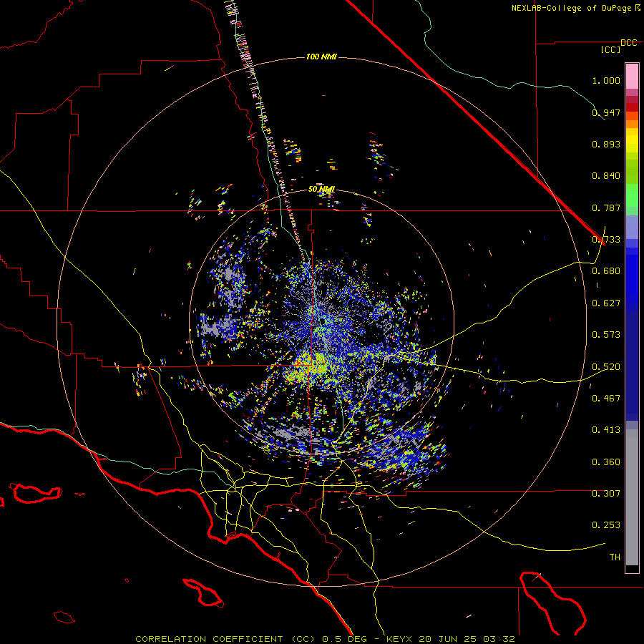The height and width of the screenshot is (644, 644).
Task: Click the 0.307 scale value
Action: point(606,494)
